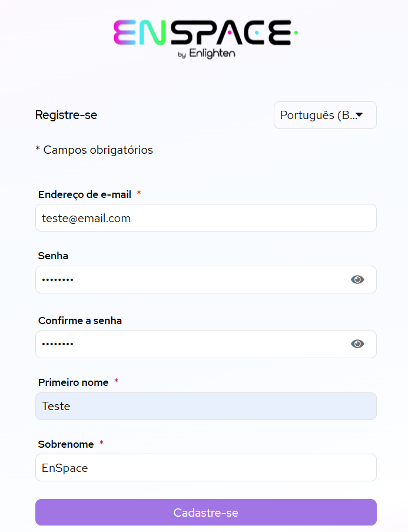408x532 pixels.
Task: Click the Endereço de e-mail label
Action: point(84,195)
